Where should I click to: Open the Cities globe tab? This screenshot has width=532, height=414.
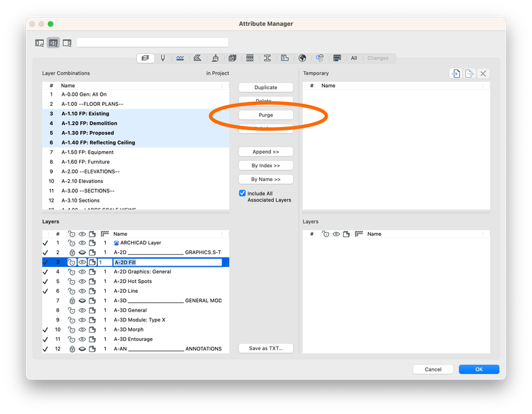coord(302,58)
